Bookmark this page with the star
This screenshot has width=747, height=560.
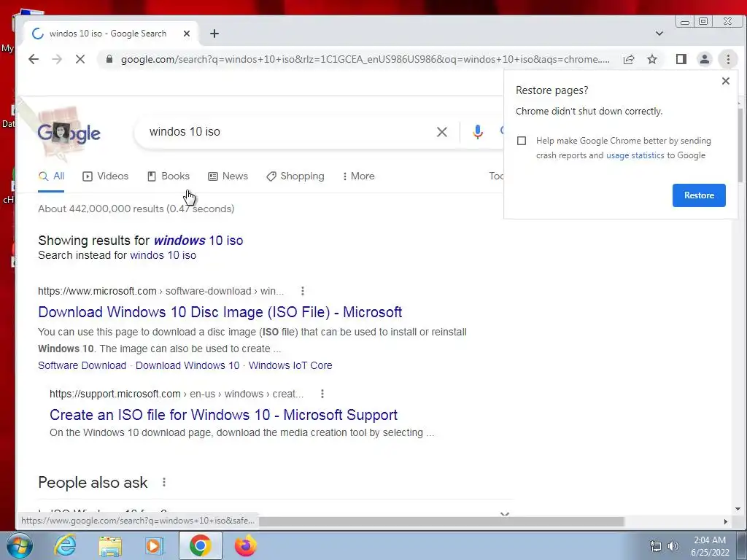652,59
